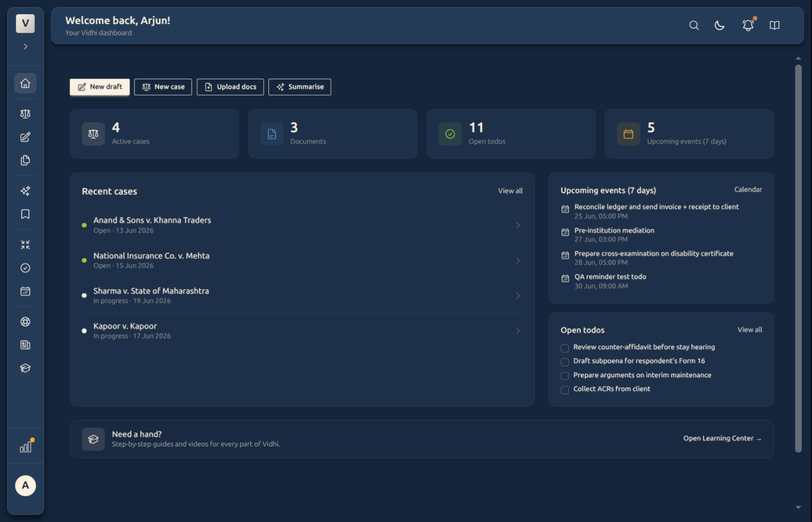Screen dimensions: 812x522
Task: Open the Home dashboard sidebar icon
Action: (25, 83)
